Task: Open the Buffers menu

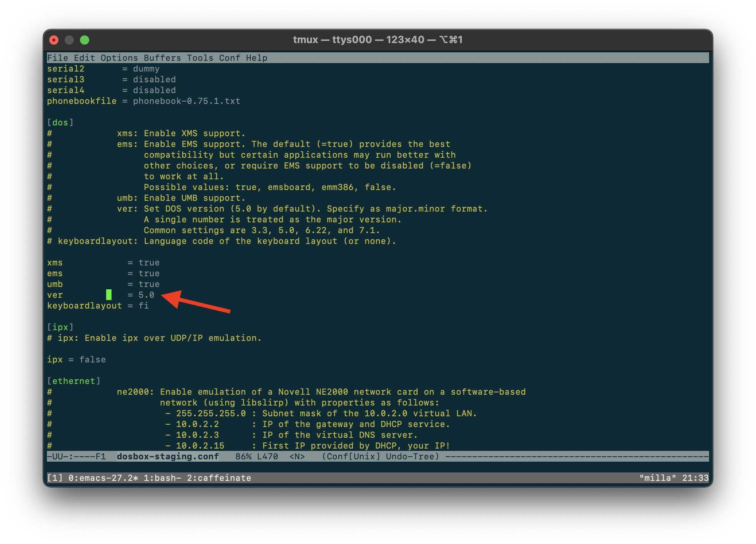Action: tap(163, 58)
